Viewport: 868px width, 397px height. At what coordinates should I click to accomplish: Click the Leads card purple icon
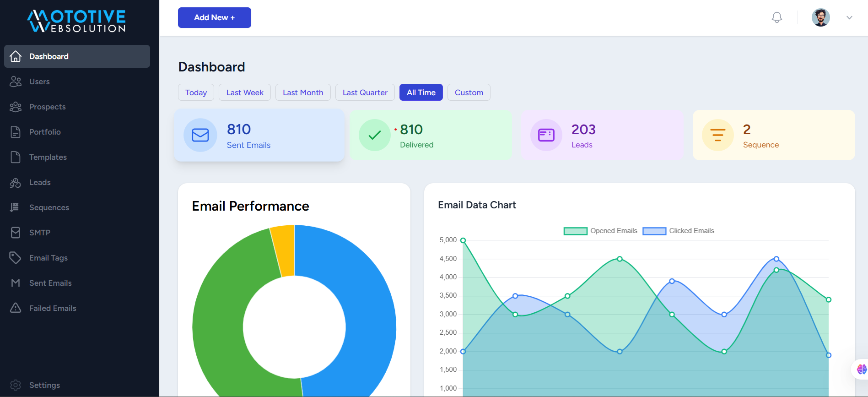[546, 135]
